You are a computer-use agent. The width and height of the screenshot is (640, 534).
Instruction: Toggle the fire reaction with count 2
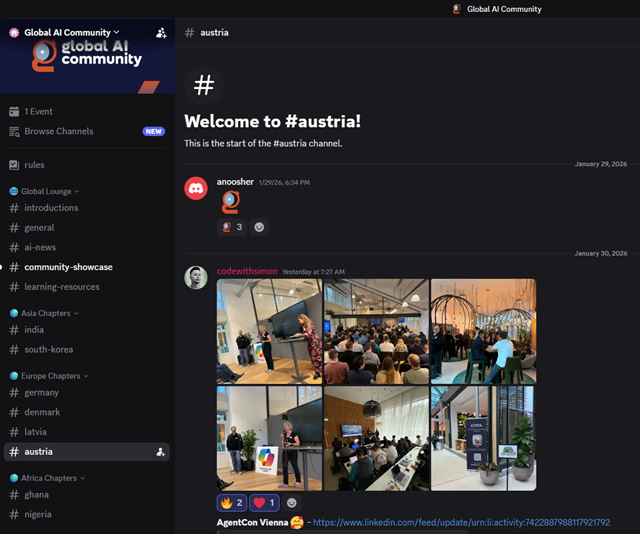tap(232, 503)
